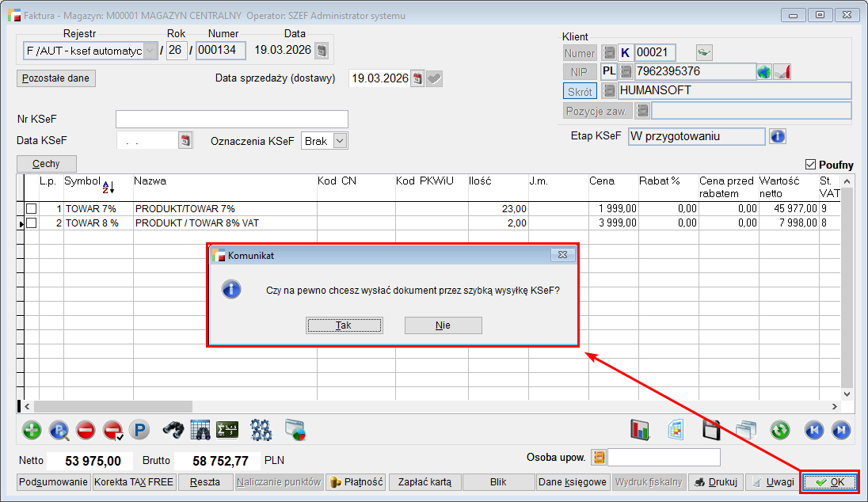
Task: Click the Nr KSeF input field
Action: (x=231, y=119)
